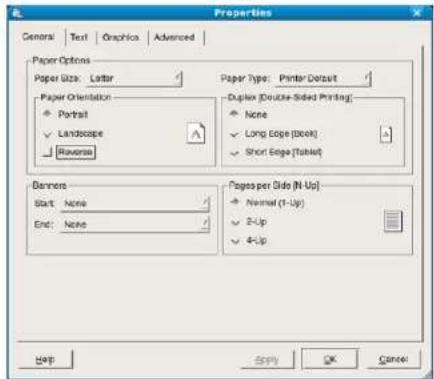Click the page orientation preview icon
434x379 pixels.
tap(196, 133)
